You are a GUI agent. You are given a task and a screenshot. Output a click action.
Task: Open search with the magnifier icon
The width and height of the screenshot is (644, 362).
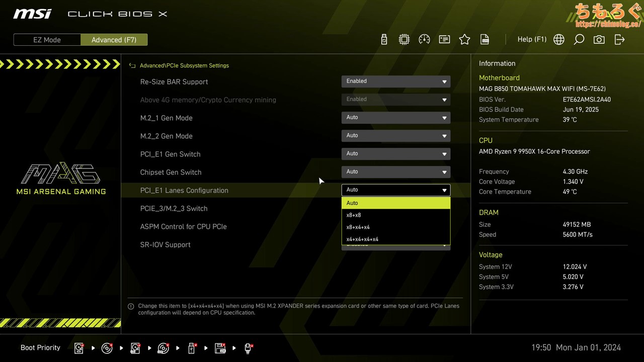(x=579, y=40)
